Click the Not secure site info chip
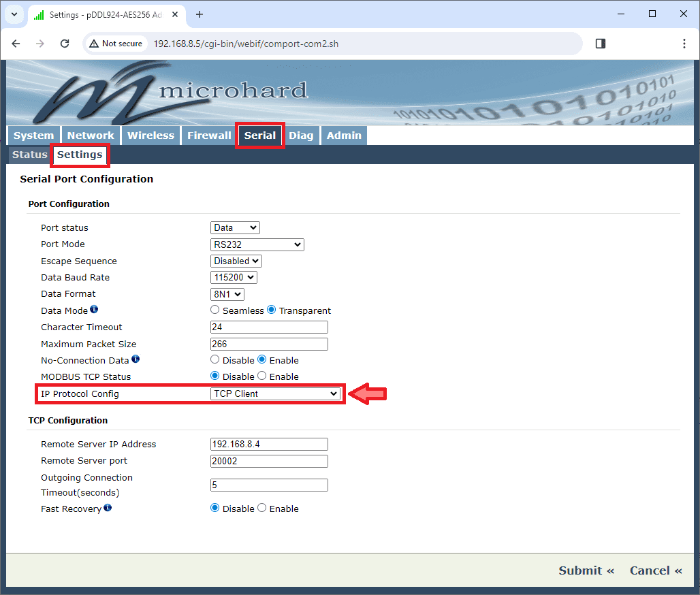This screenshot has width=700, height=595. pyautogui.click(x=116, y=44)
